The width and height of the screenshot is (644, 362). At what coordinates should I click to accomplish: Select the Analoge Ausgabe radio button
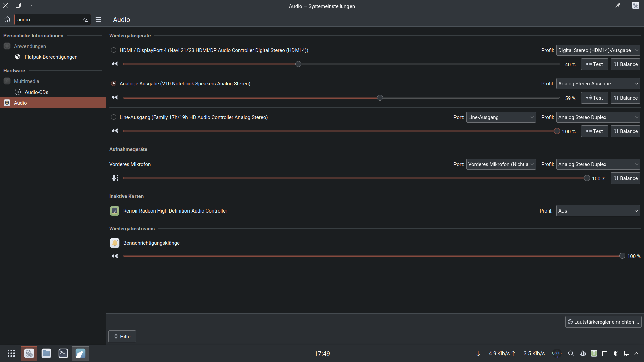tap(114, 84)
